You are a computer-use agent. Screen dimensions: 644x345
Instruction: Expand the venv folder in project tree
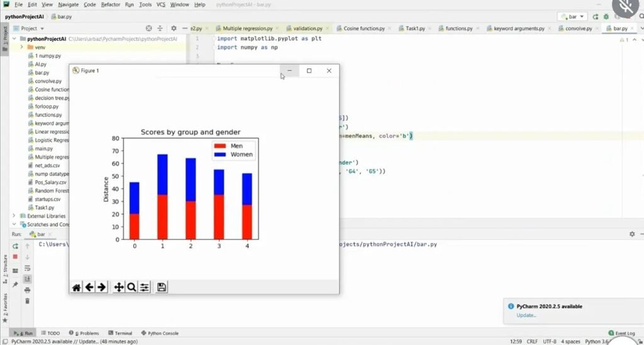pyautogui.click(x=22, y=47)
